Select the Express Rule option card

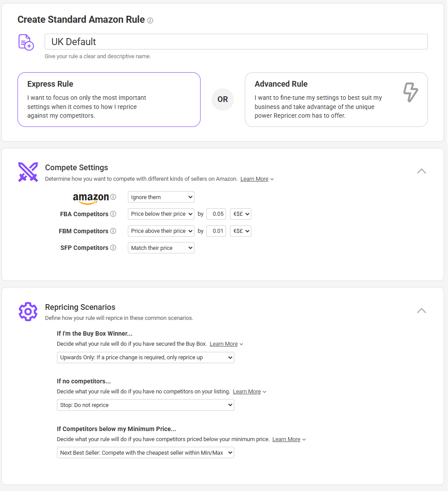tap(109, 99)
